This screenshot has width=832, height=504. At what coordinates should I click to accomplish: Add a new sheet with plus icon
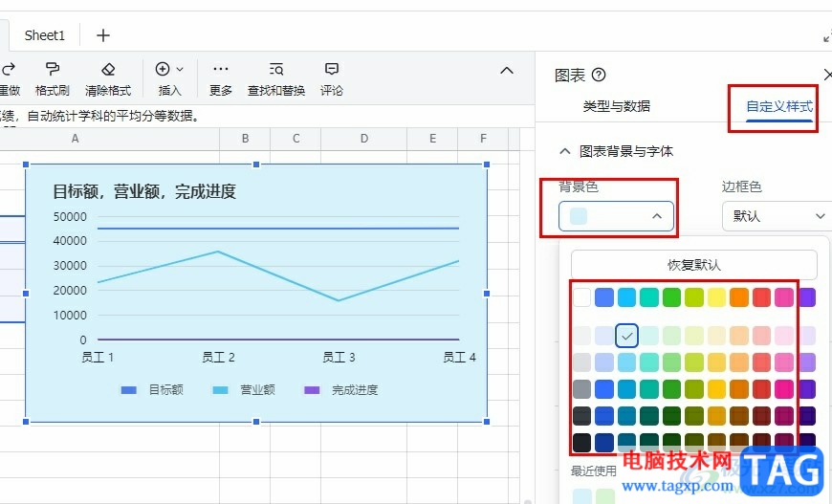103,35
